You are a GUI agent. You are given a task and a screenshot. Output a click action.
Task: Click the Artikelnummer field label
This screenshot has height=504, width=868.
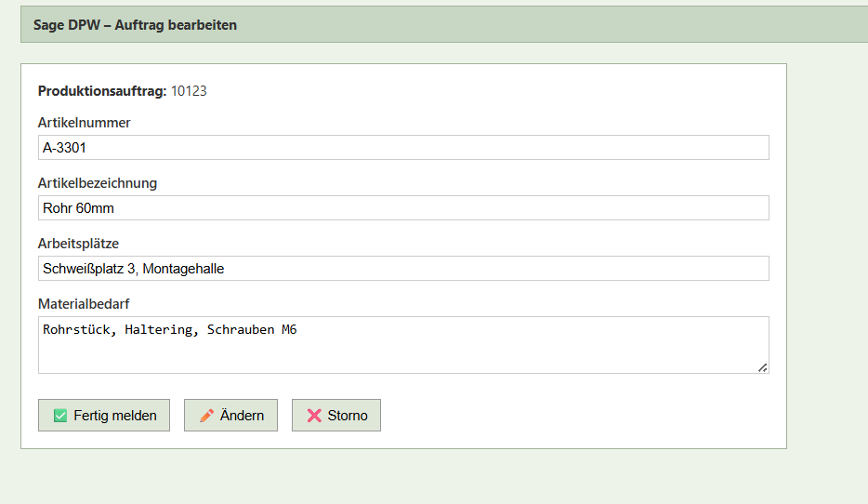pyautogui.click(x=85, y=123)
